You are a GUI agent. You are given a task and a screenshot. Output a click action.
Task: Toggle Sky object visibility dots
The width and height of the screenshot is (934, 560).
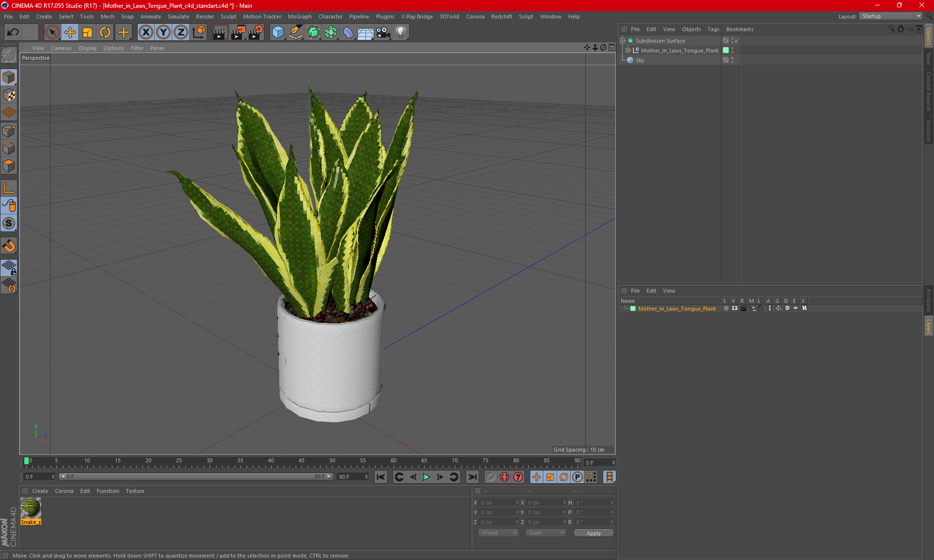click(x=732, y=60)
